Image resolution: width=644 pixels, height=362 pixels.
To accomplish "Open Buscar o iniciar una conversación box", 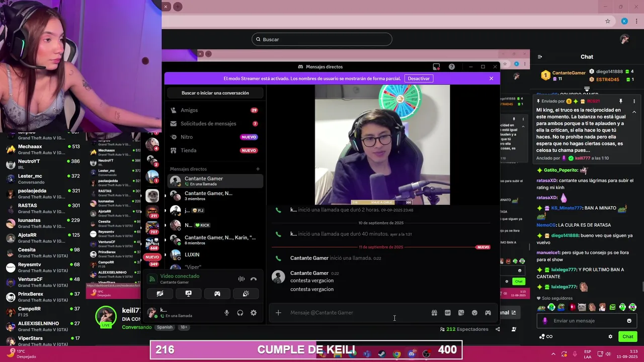I will pyautogui.click(x=215, y=93).
